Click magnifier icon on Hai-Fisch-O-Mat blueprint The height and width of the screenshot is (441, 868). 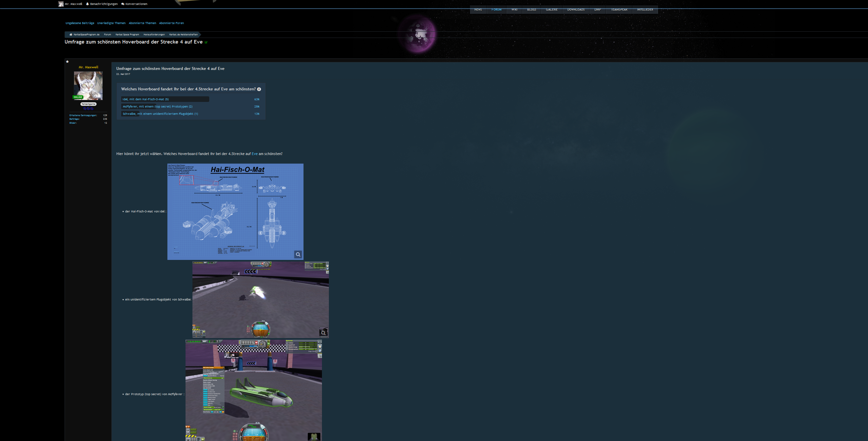[x=298, y=255]
